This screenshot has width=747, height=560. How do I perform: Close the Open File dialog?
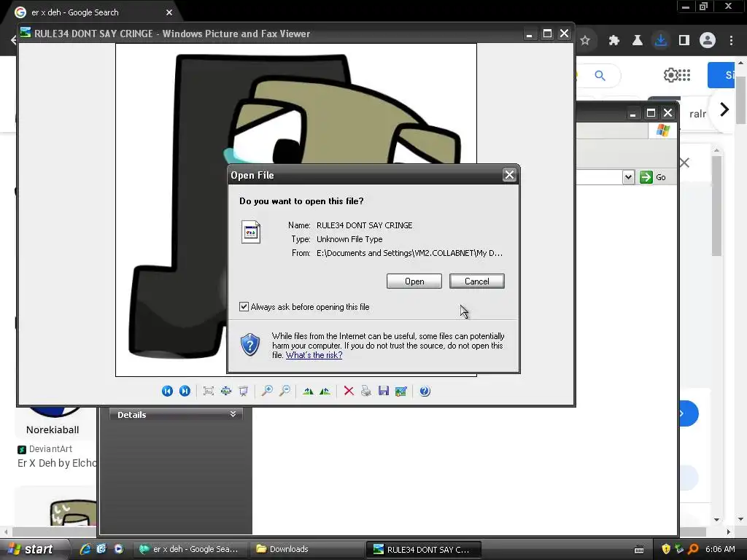coord(509,175)
